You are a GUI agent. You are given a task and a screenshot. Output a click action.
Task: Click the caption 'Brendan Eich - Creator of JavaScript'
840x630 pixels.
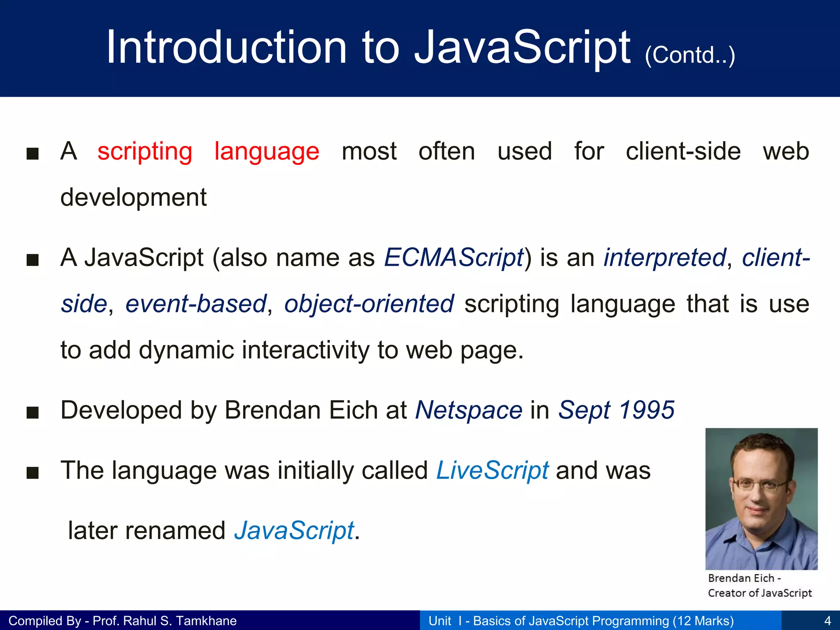[760, 586]
